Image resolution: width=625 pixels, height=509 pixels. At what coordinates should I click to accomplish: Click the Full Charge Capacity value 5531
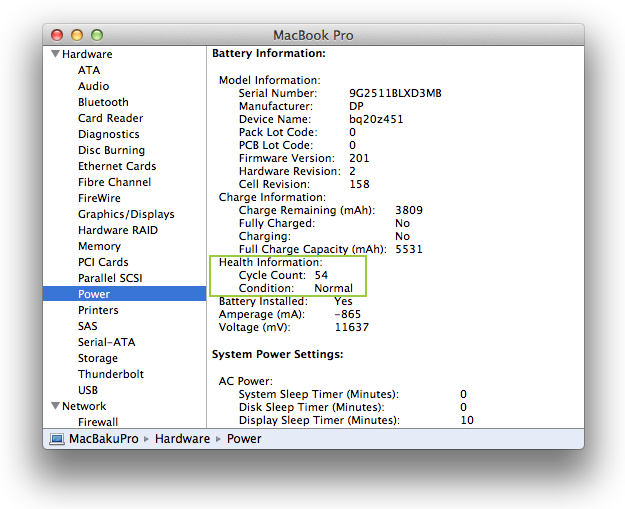coord(409,250)
